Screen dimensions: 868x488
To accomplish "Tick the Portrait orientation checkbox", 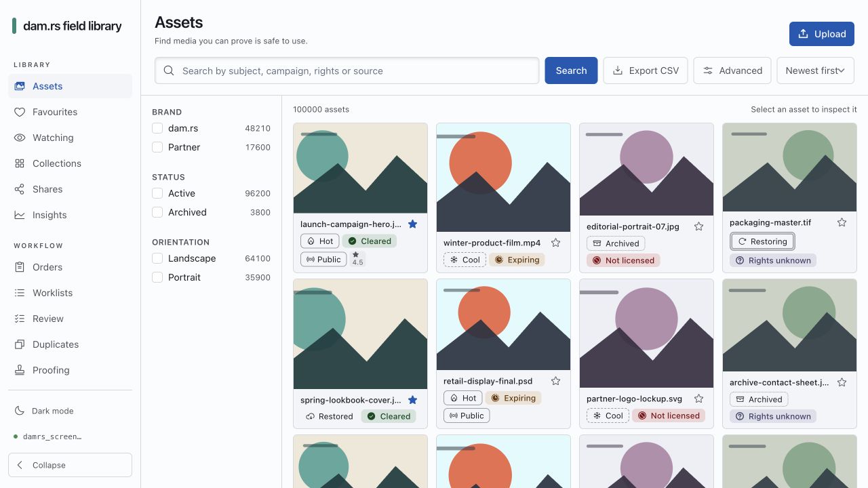I will tap(157, 277).
